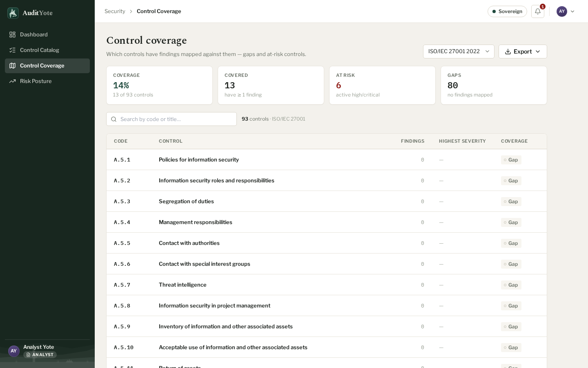This screenshot has height=368, width=588.
Task: Click code A.5.10
Action: tap(124, 348)
